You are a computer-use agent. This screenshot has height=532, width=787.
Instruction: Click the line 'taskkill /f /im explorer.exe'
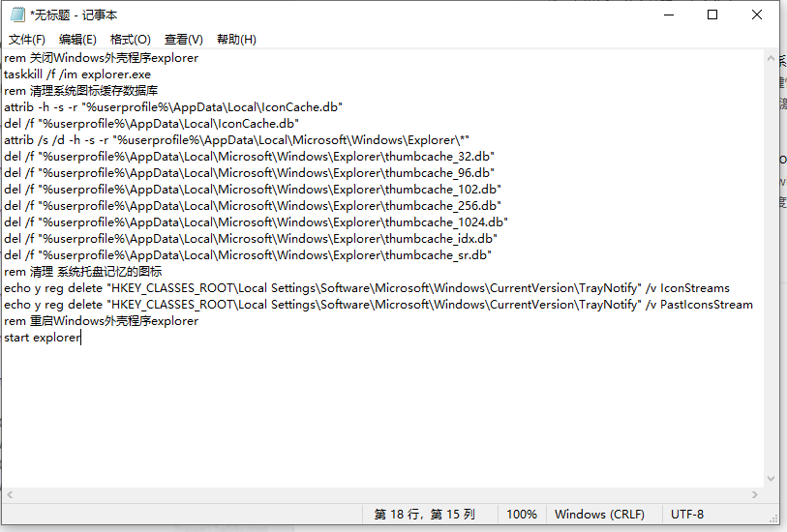(x=77, y=74)
